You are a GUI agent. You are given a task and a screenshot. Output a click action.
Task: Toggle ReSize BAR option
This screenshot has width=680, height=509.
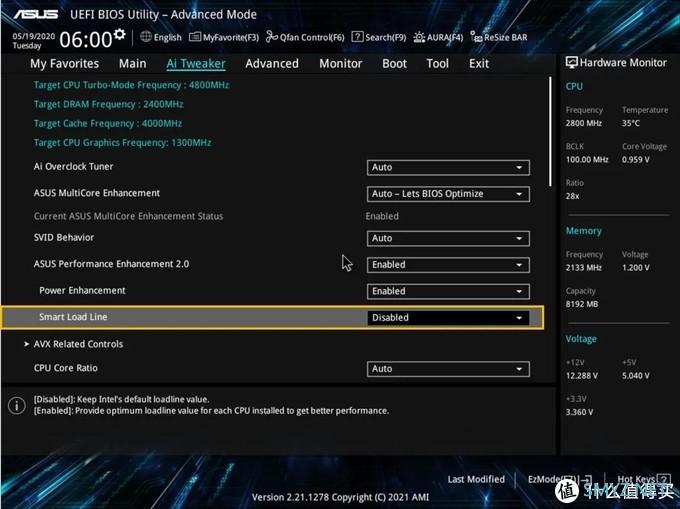pyautogui.click(x=499, y=37)
